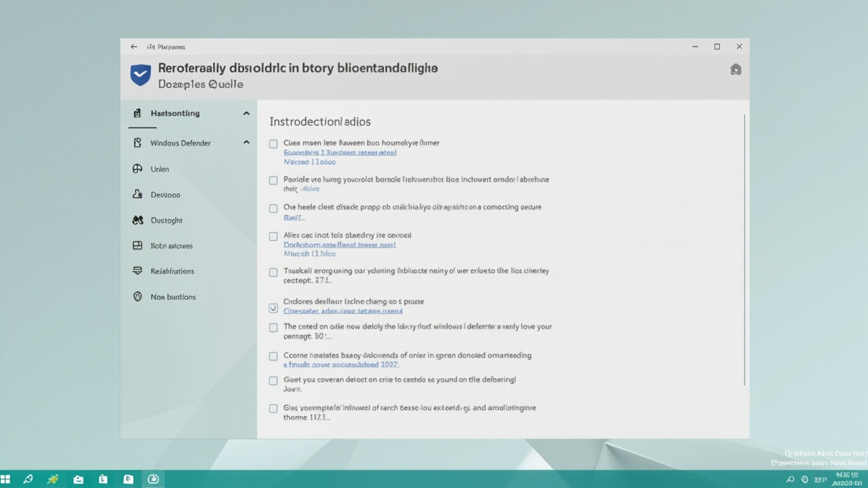Collapse the Windous Defender chevron
868x488 pixels.
(246, 143)
